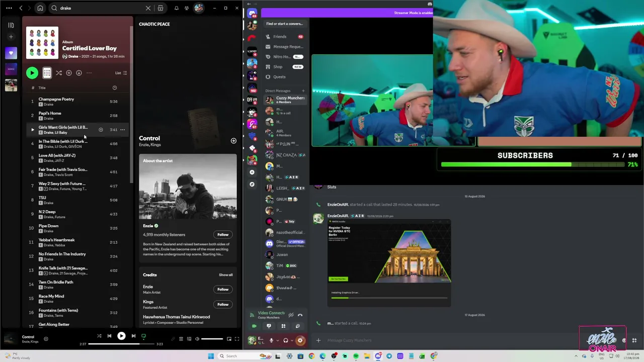
Task: Follow Kings in Credits section
Action: (x=223, y=304)
